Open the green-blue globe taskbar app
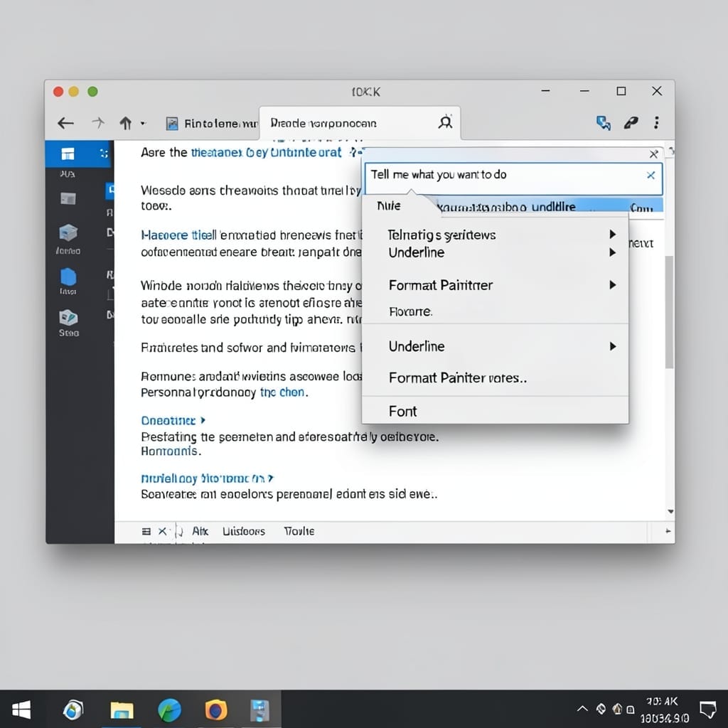 (169, 710)
